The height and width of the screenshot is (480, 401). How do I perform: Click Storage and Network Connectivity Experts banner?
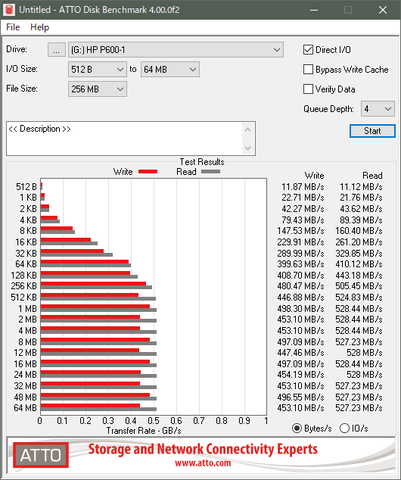tap(203, 449)
